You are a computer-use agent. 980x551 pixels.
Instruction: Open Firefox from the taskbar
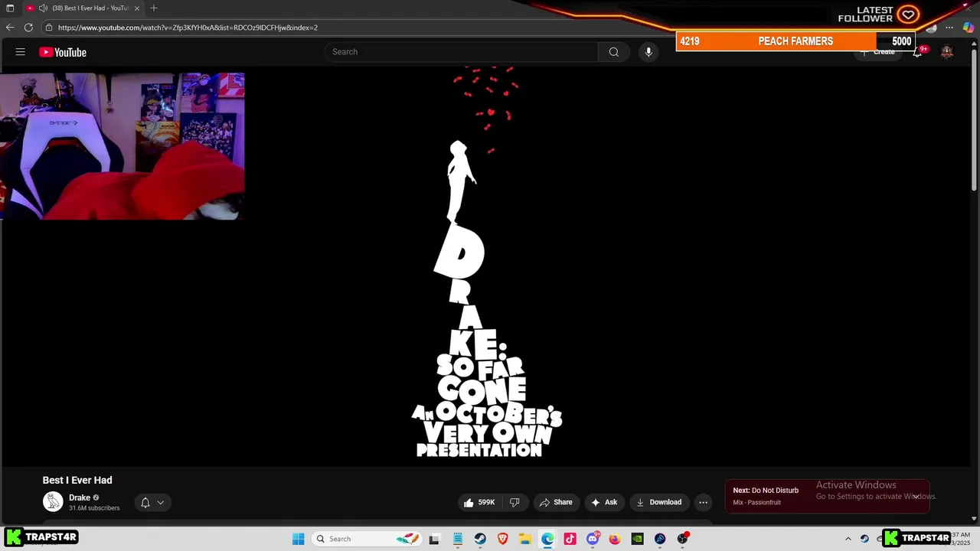(x=615, y=539)
